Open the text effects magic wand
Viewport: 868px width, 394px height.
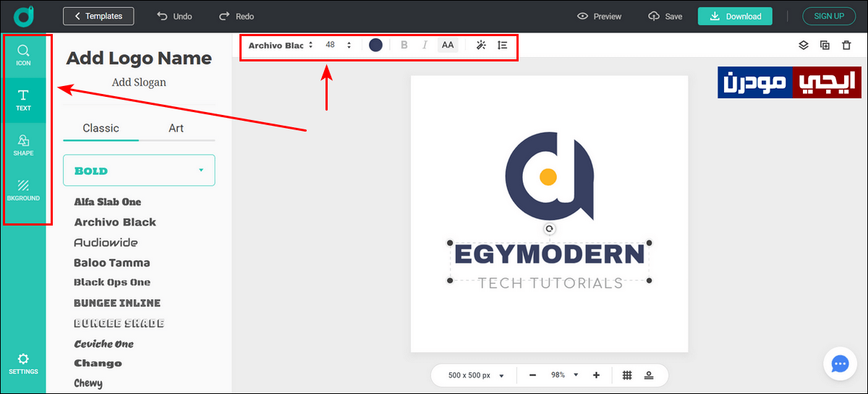[x=481, y=45]
